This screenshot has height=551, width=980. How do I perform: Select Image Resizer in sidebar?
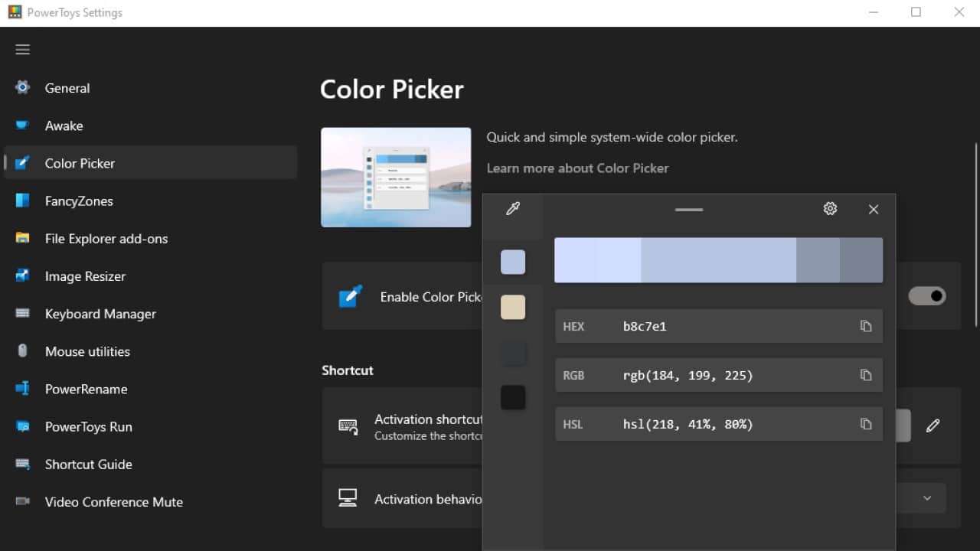151,275
